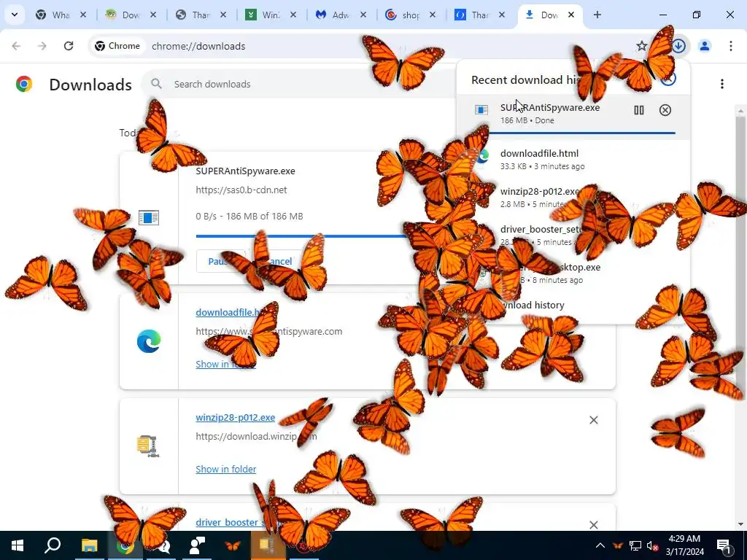Select driver_booster row in recent popup

click(x=573, y=236)
